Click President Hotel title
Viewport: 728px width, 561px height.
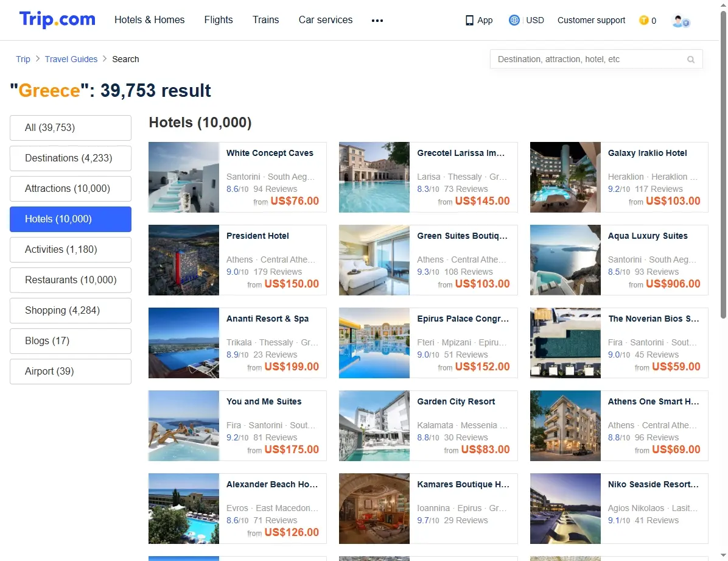point(257,236)
